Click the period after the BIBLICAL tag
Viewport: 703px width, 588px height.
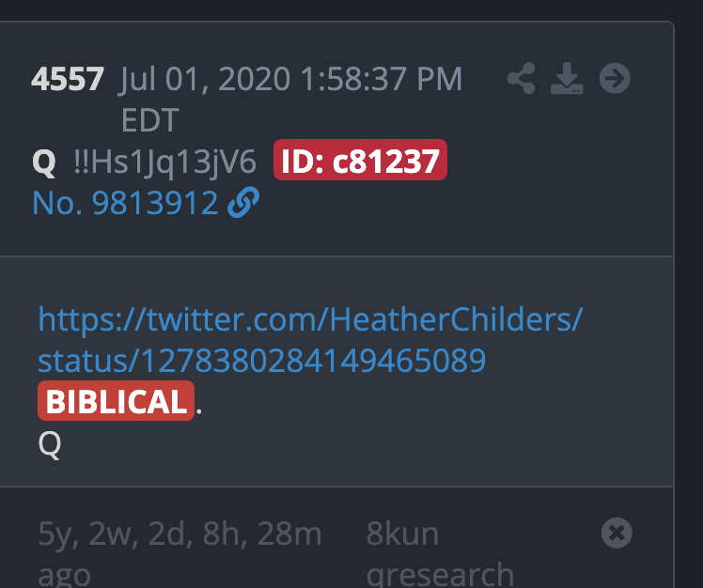[x=199, y=409]
